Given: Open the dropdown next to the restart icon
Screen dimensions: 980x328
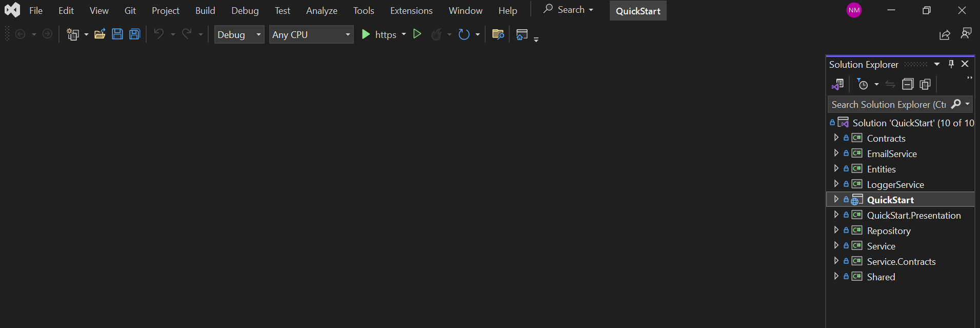Looking at the screenshot, I should (477, 34).
